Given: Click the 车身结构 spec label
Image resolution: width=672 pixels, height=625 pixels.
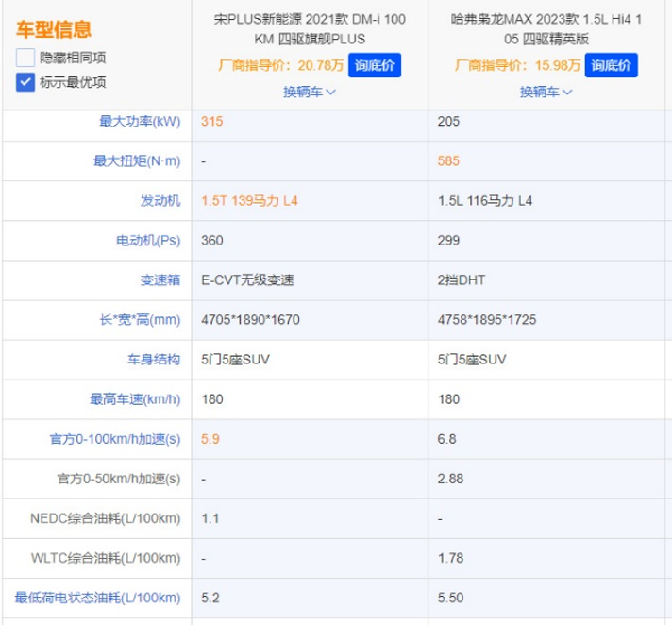Looking at the screenshot, I should click(154, 359).
